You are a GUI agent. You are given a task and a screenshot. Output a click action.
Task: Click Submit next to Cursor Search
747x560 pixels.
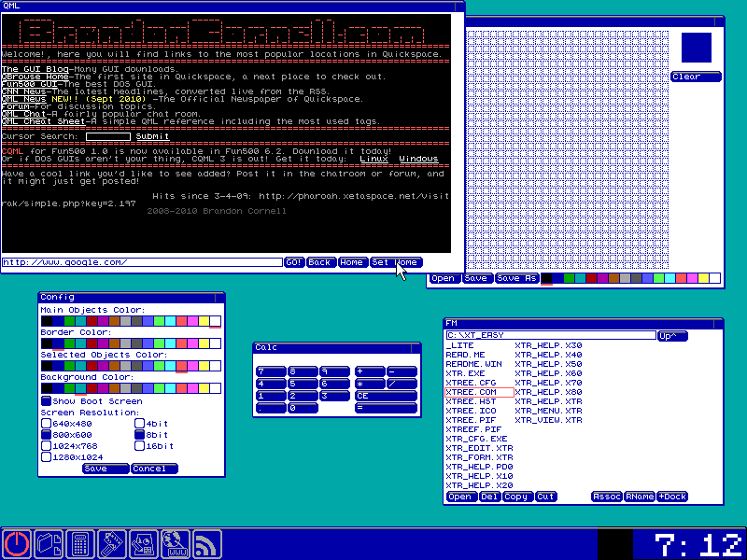coord(152,137)
